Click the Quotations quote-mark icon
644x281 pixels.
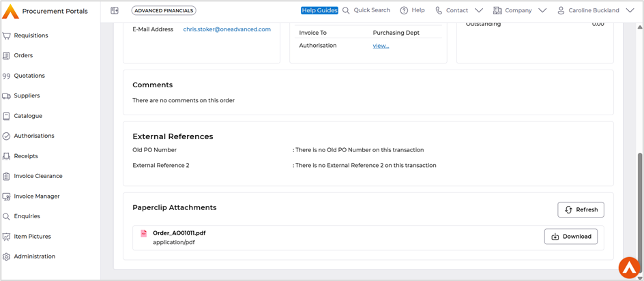pos(6,76)
